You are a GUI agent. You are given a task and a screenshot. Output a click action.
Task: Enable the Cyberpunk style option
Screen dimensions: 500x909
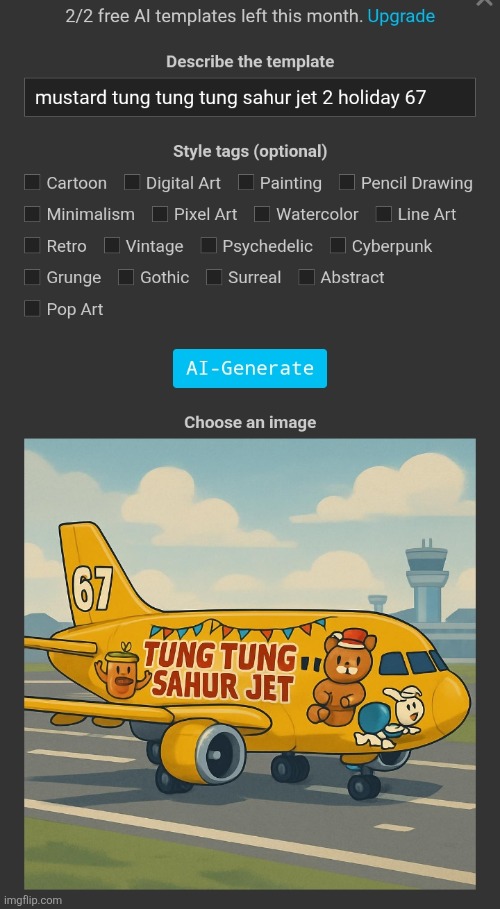point(338,245)
